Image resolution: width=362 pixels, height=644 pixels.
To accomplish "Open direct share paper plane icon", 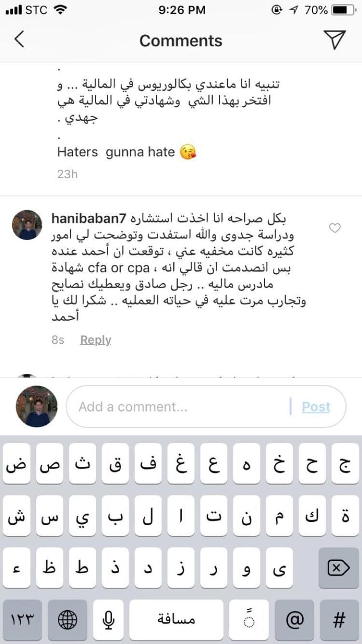I will (335, 40).
